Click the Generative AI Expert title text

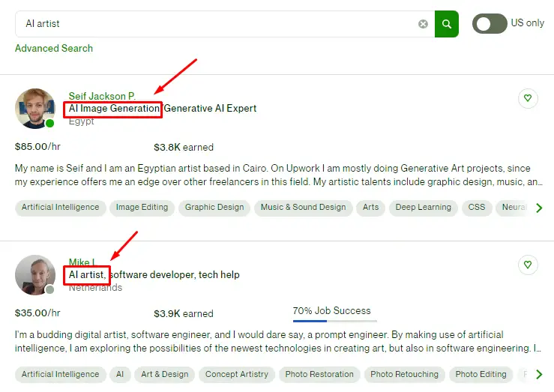[210, 108]
